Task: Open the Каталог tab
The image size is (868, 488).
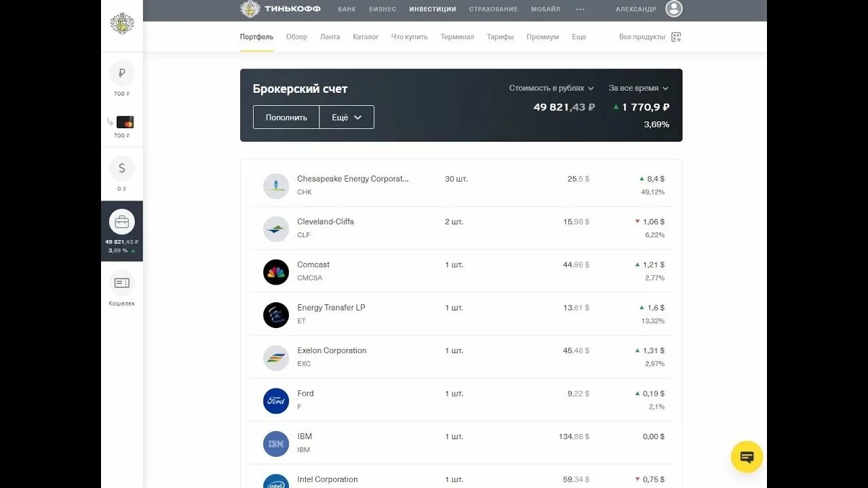Action: (x=366, y=37)
